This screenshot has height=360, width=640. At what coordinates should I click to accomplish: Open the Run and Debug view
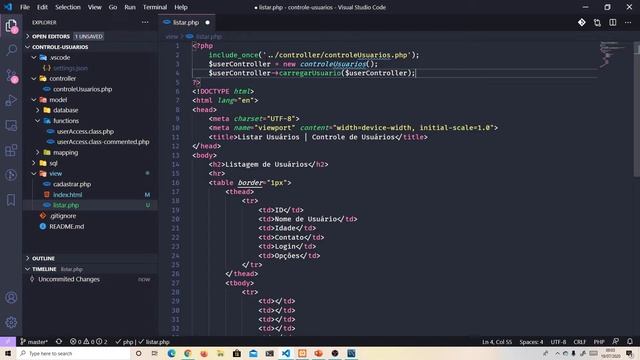coord(11,100)
